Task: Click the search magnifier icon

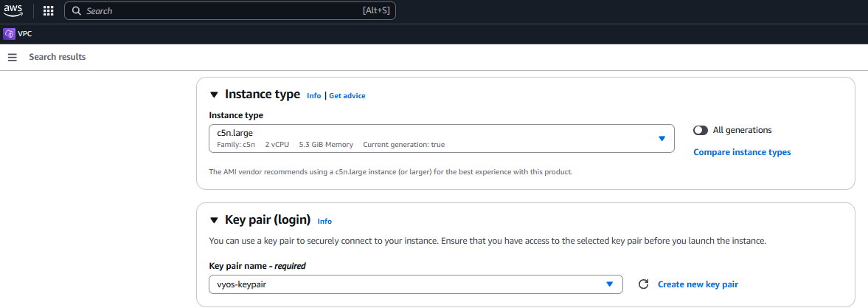Action: coord(76,12)
